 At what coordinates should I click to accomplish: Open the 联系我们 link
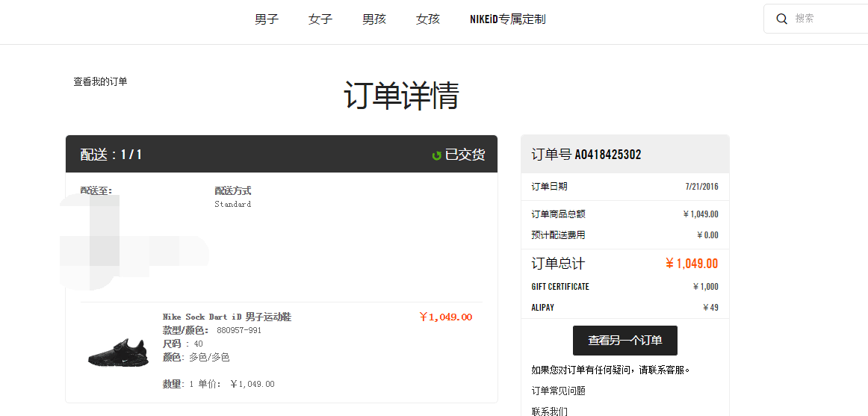tap(549, 412)
